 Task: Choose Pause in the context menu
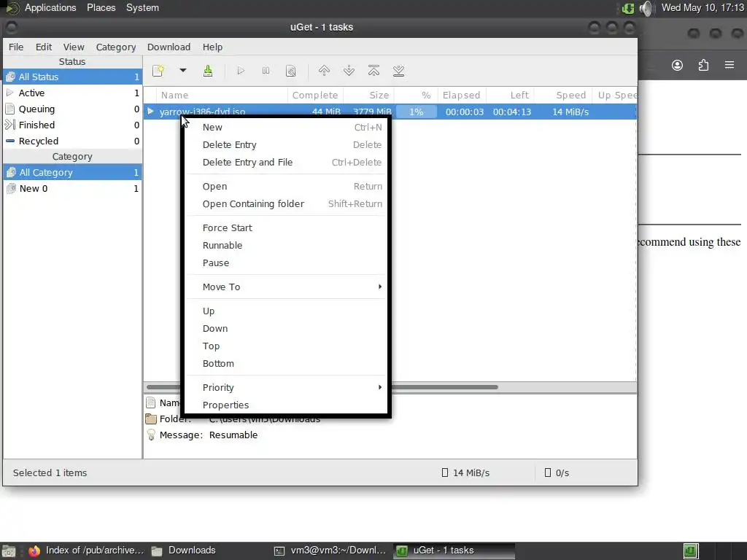[x=286, y=262]
